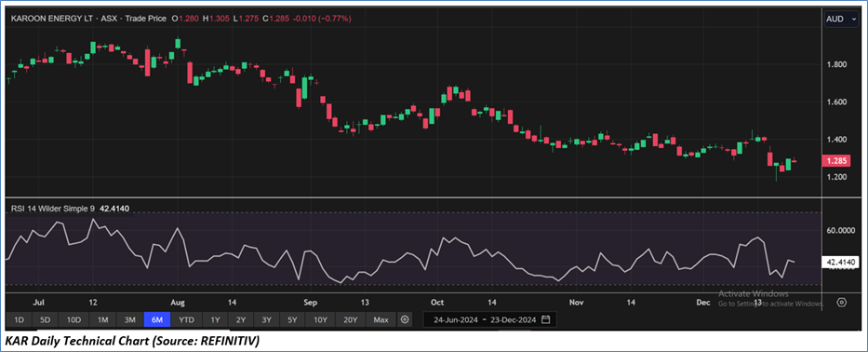868x352 pixels.
Task: Open range settings gear beside Max
Action: point(405,319)
